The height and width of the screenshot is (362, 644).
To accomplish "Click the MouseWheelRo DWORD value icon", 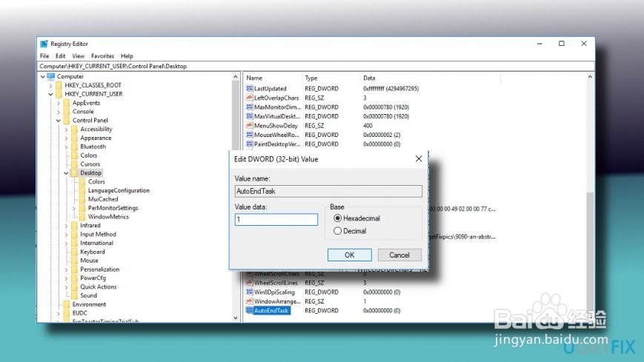I will (x=249, y=135).
